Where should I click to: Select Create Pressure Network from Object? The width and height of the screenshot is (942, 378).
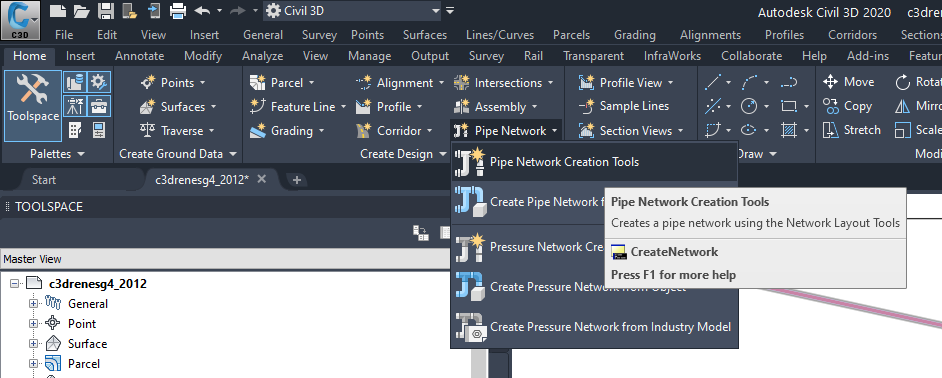[x=594, y=287]
